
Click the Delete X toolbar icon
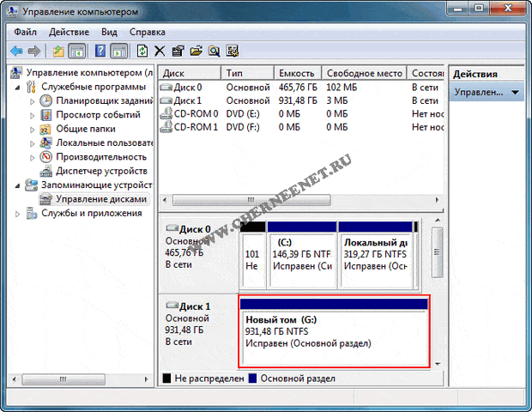(160, 51)
